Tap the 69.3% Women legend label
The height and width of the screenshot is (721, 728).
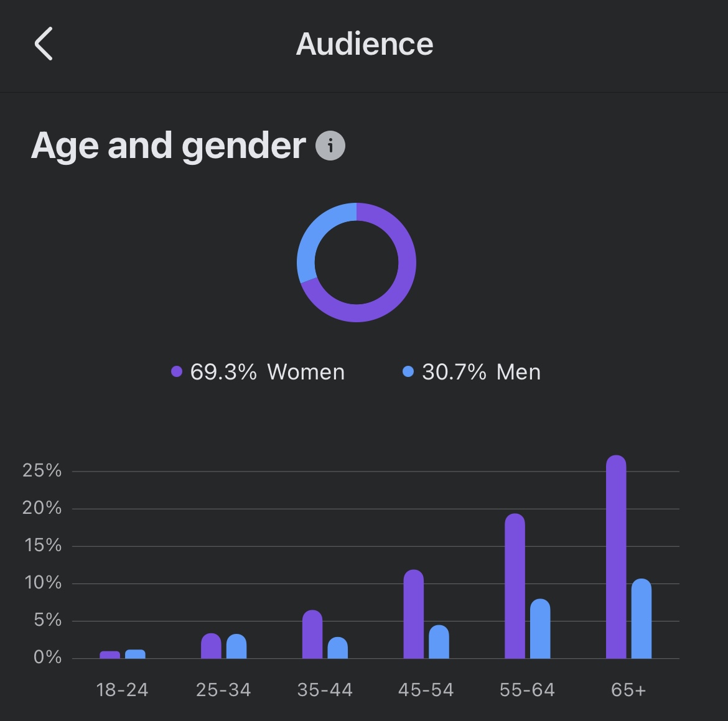point(267,372)
